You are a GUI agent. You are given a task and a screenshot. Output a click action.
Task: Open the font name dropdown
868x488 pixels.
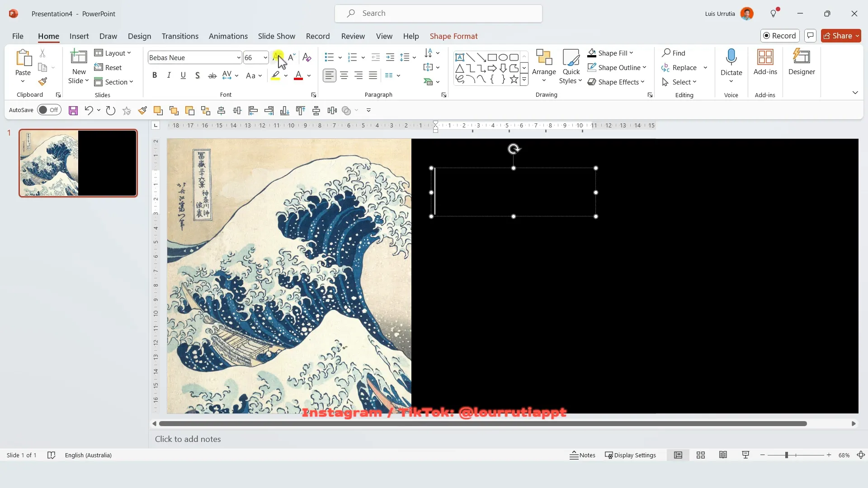(x=238, y=57)
